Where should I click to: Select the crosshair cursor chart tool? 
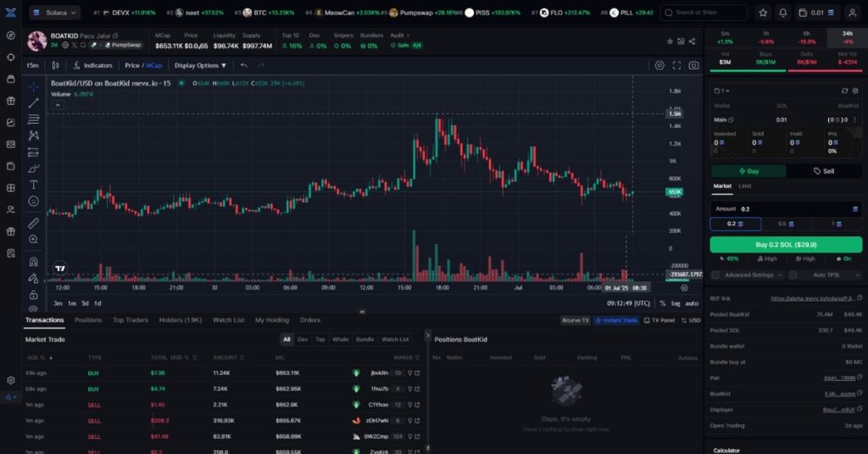pos(34,87)
